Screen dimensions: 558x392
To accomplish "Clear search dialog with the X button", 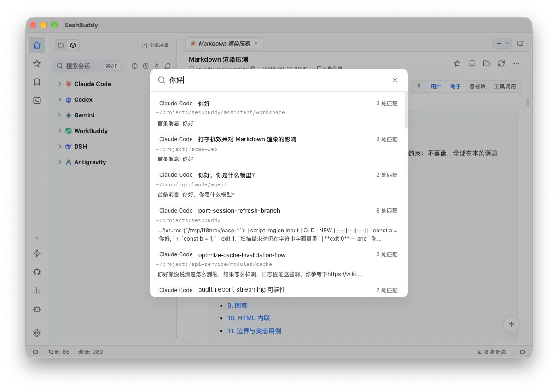I will 395,80.
